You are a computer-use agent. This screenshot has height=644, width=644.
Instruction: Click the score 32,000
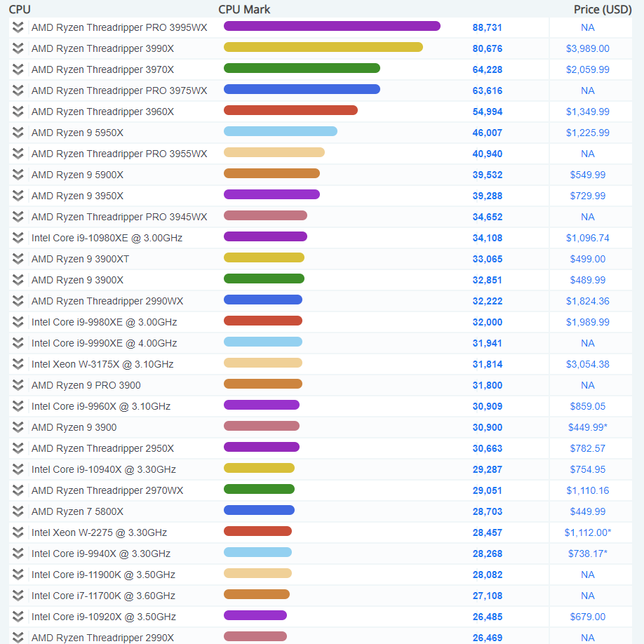click(487, 322)
